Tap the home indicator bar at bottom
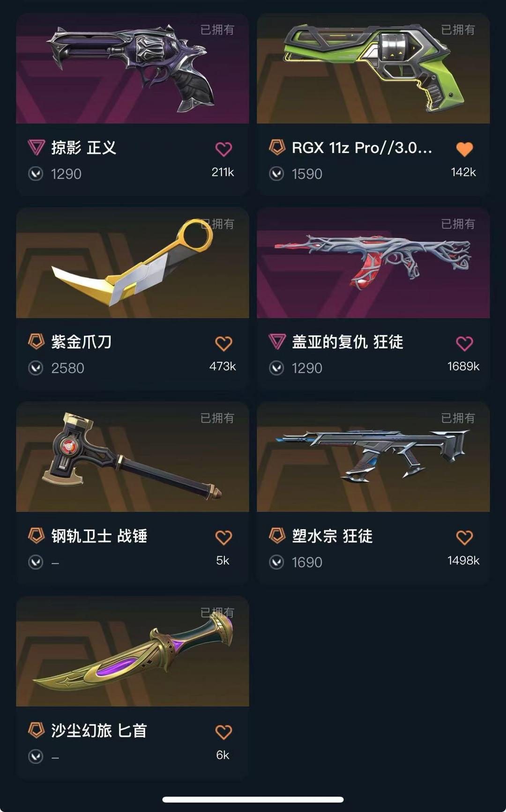Viewport: 506px width, 812px height. point(253,799)
